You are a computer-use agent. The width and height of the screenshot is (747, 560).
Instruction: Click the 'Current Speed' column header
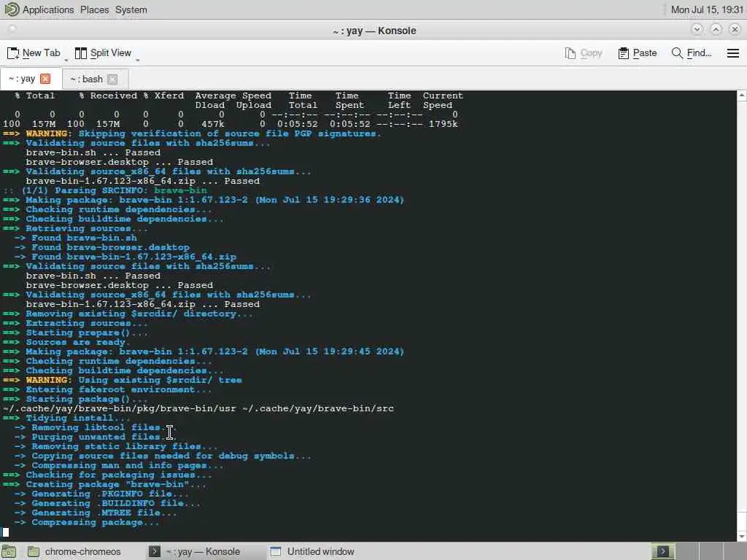click(x=443, y=101)
